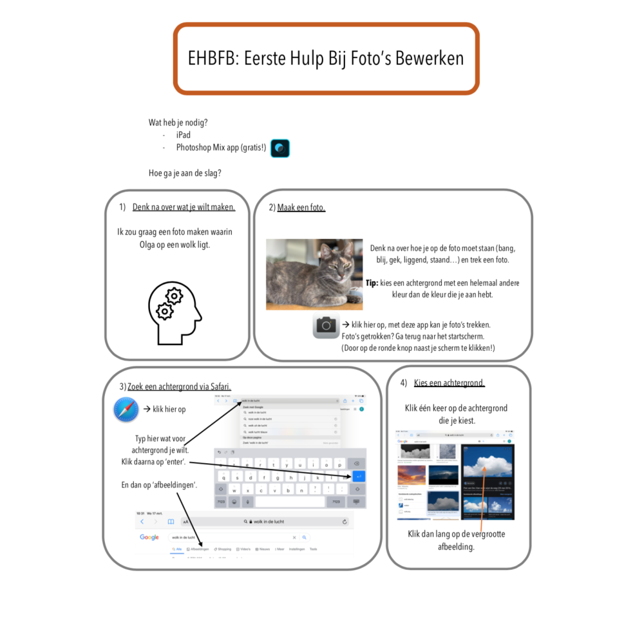
Task: Select the Nieuws results tab
Action: (263, 549)
